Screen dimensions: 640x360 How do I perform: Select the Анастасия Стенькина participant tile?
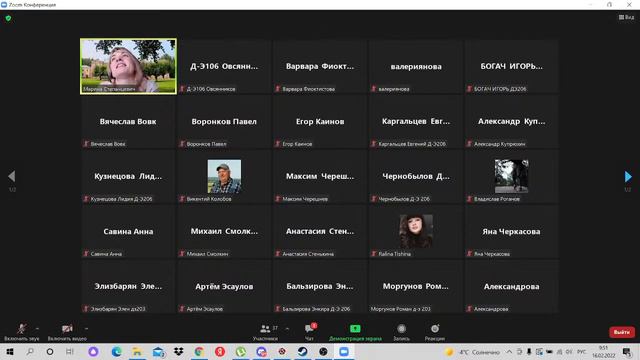320,231
